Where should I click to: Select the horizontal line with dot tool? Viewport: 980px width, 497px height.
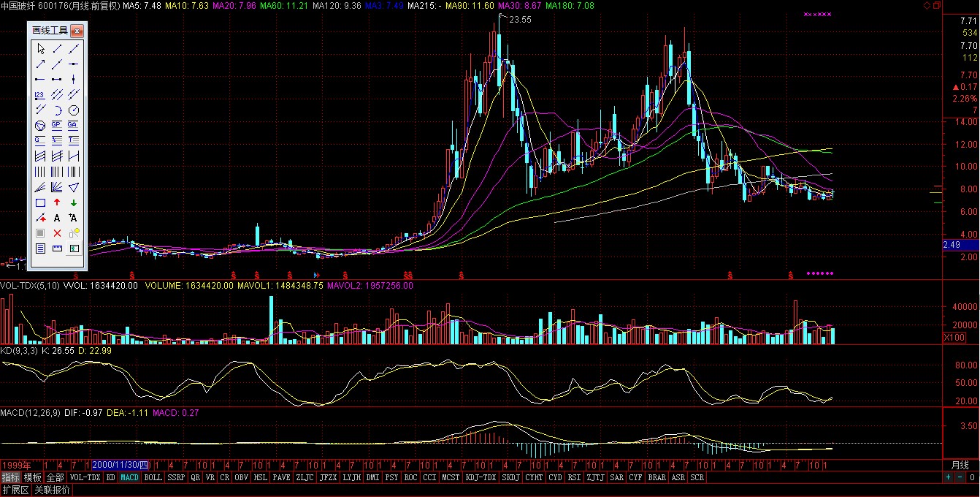click(x=73, y=64)
